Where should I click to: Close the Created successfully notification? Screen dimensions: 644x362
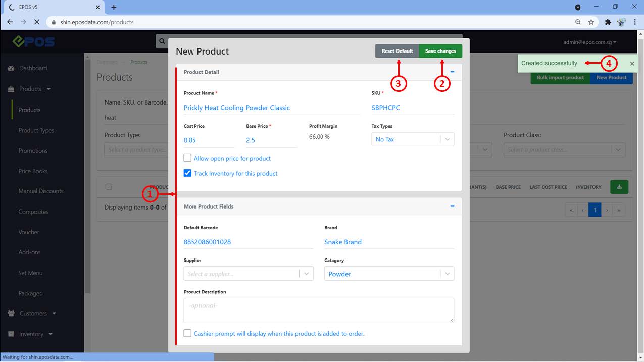[632, 64]
